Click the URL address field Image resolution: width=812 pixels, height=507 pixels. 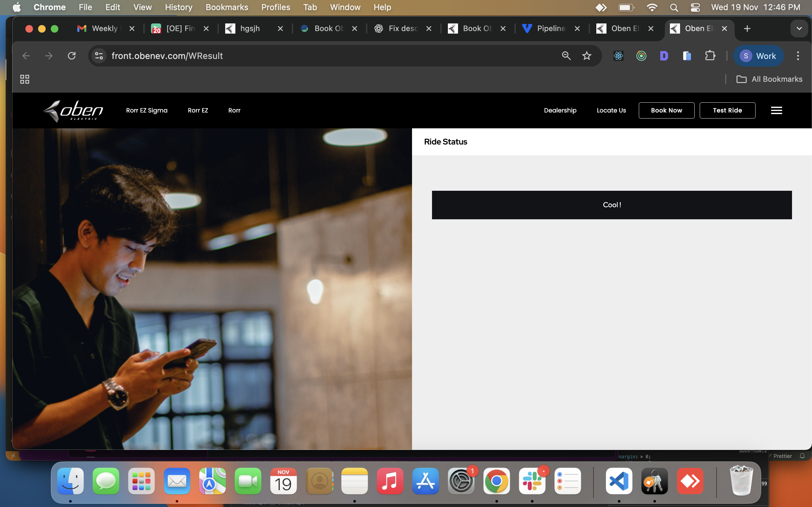point(302,56)
